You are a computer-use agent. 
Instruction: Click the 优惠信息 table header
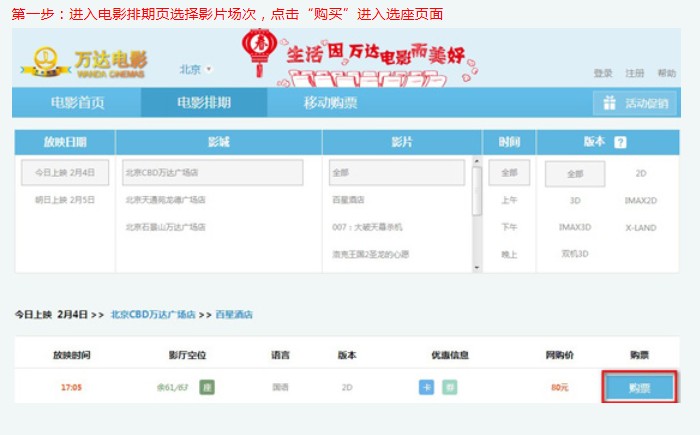click(x=450, y=355)
